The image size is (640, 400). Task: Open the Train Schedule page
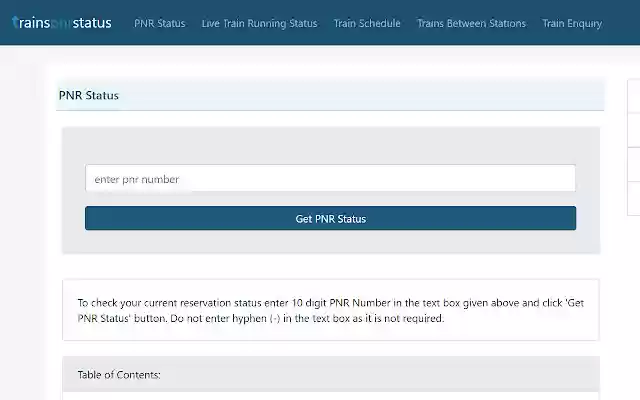[367, 23]
